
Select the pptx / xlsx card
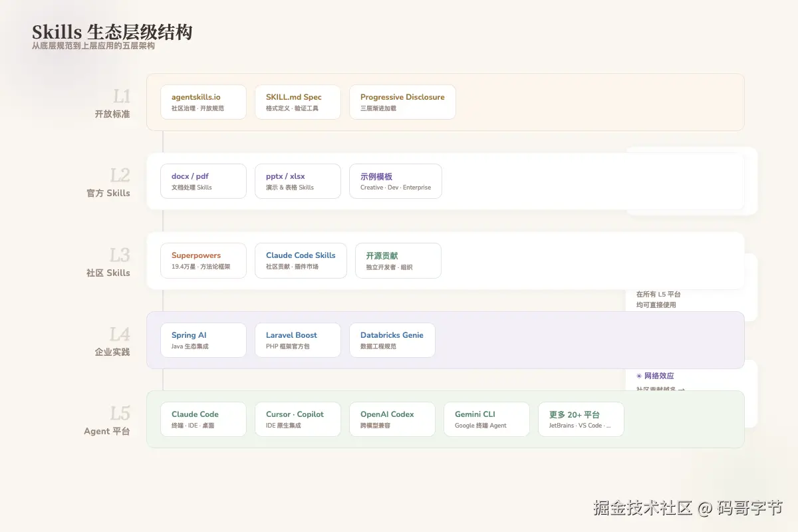(x=298, y=181)
